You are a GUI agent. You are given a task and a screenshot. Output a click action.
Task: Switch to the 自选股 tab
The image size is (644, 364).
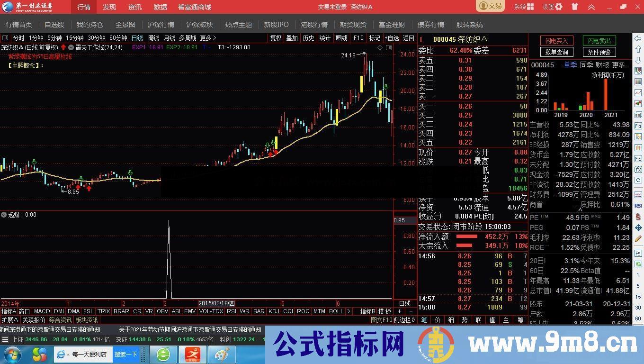coord(54,24)
